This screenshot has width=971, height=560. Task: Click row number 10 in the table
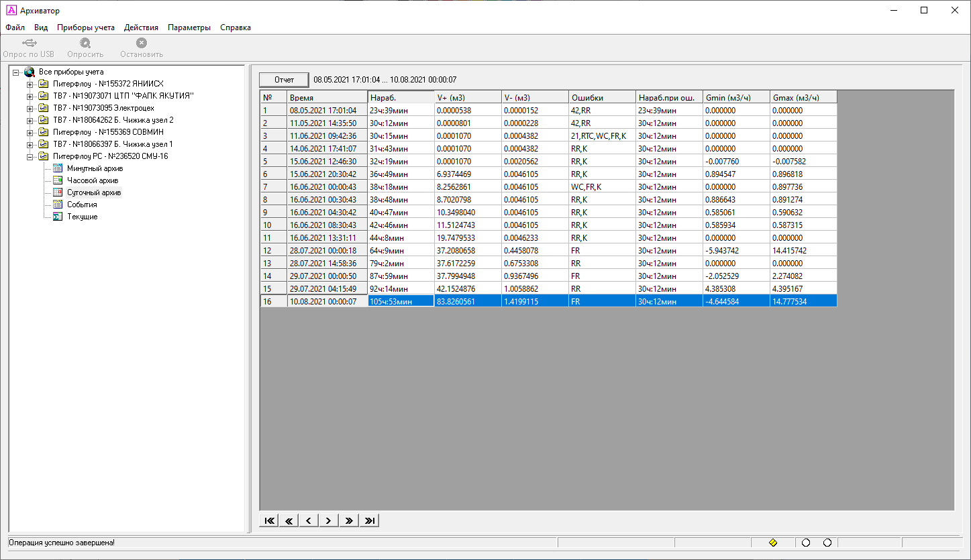274,225
